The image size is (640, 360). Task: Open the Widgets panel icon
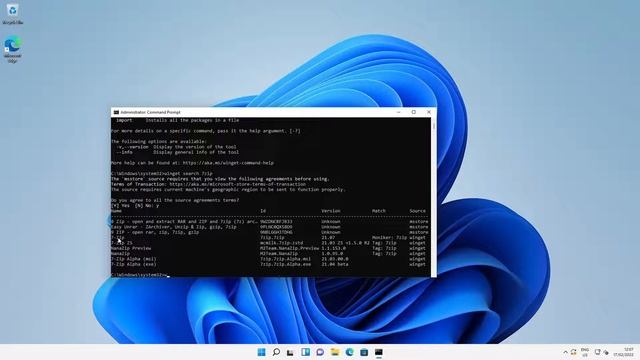coord(305,352)
